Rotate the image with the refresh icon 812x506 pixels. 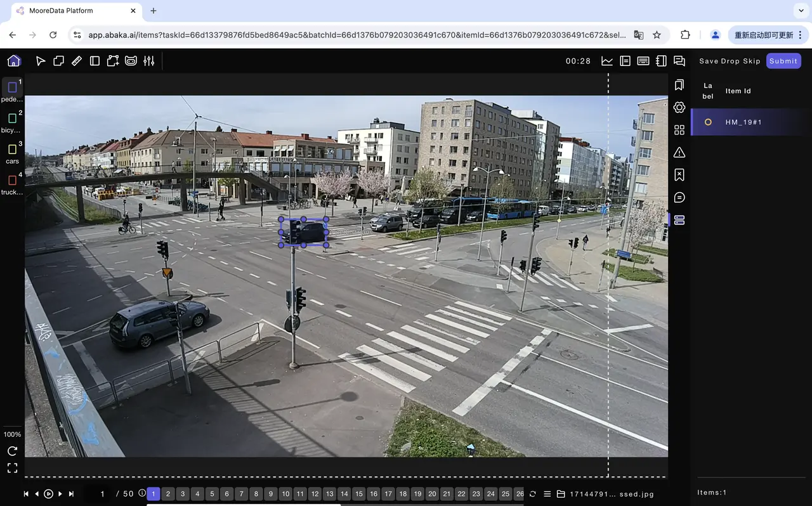[x=12, y=451]
